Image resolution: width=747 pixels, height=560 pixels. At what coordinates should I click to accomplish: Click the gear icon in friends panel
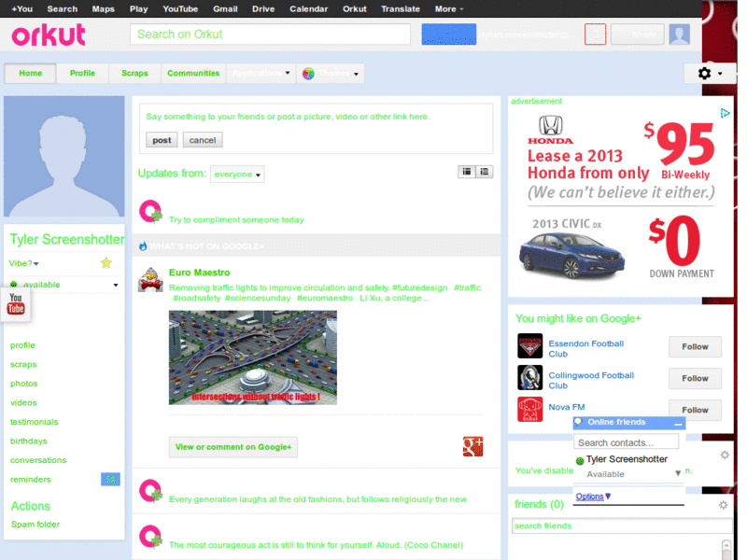pyautogui.click(x=723, y=505)
